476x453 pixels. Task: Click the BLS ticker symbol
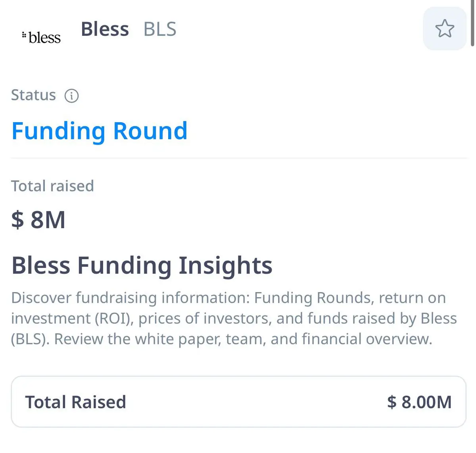coord(160,29)
